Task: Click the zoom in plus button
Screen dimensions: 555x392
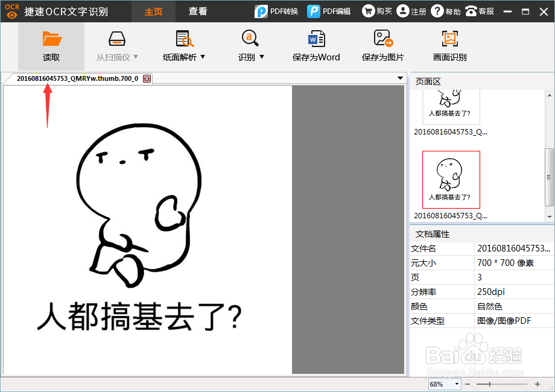Action: pos(538,384)
